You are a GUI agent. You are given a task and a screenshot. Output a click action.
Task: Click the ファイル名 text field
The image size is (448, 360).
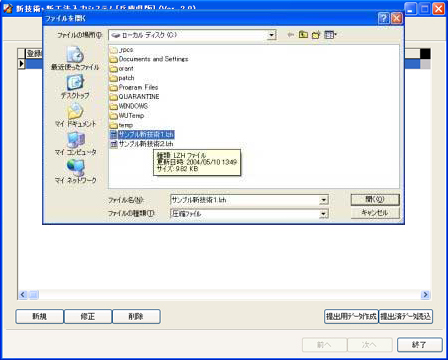tap(245, 200)
